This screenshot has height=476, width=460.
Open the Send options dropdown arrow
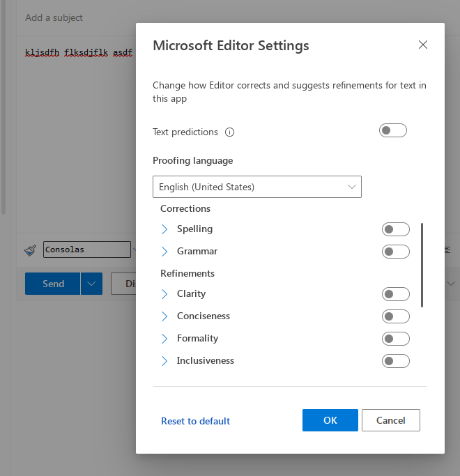[91, 284]
